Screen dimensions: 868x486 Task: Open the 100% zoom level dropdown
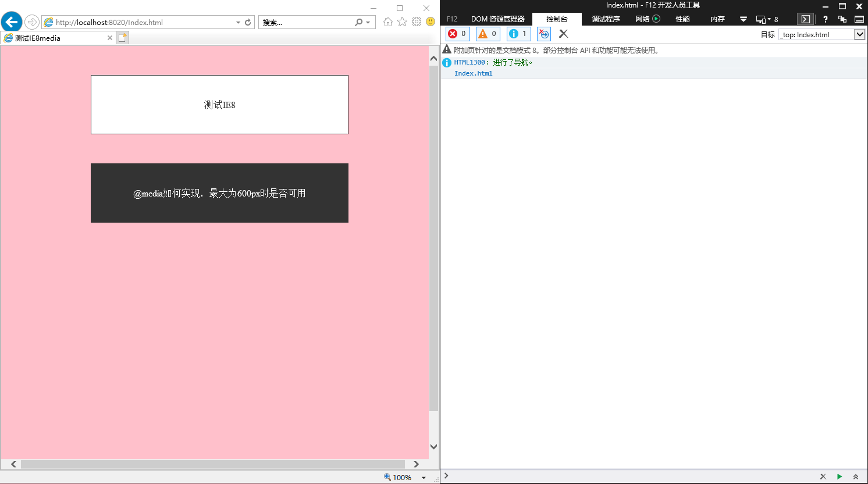(424, 477)
